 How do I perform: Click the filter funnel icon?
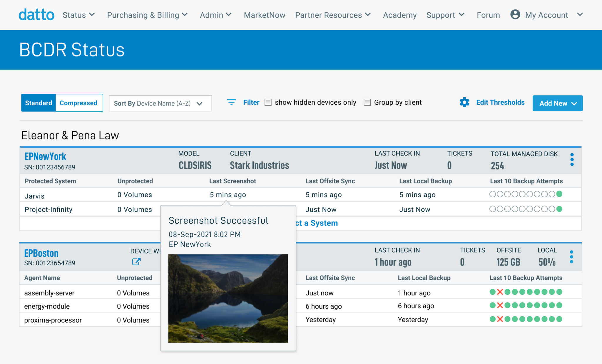(x=232, y=102)
